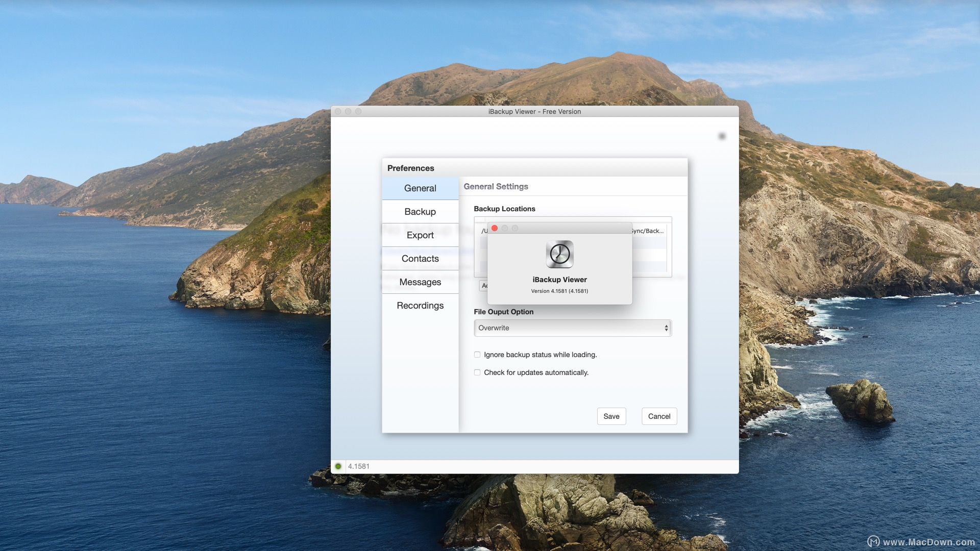
Task: Switch to the Contacts preferences tab
Action: pyautogui.click(x=420, y=259)
